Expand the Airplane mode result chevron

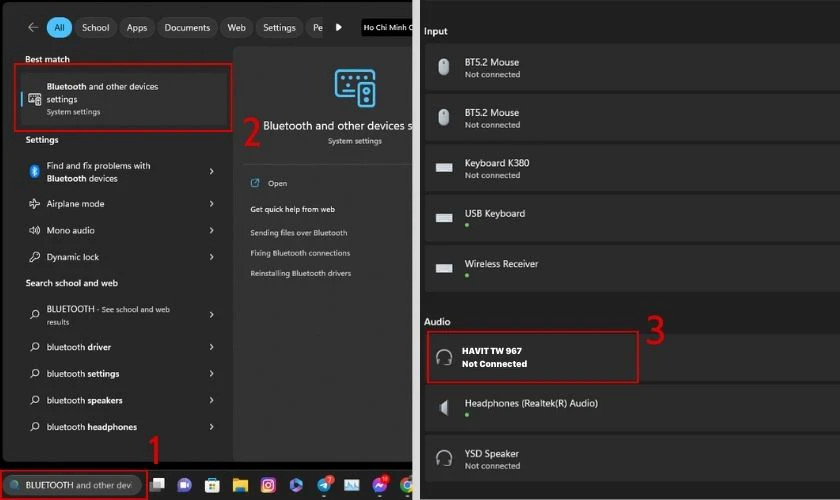point(212,204)
